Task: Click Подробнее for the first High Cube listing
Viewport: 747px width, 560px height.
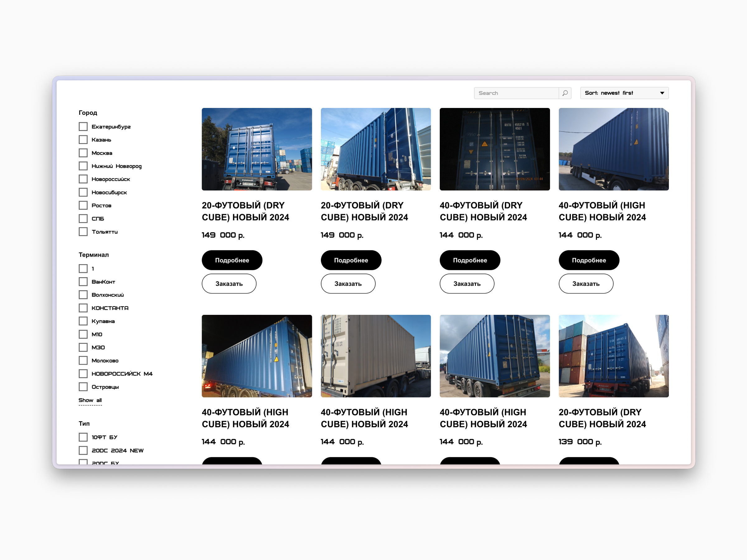Action: pyautogui.click(x=589, y=260)
